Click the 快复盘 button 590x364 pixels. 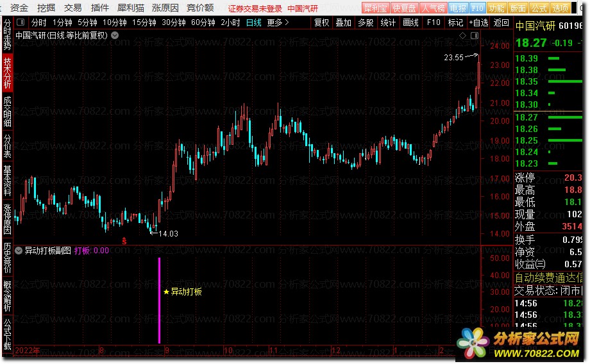tap(405, 8)
